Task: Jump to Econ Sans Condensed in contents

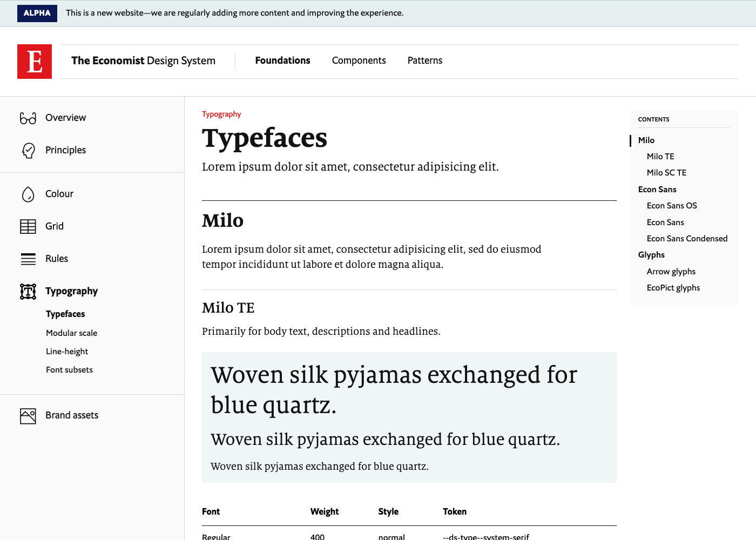Action: click(x=687, y=239)
